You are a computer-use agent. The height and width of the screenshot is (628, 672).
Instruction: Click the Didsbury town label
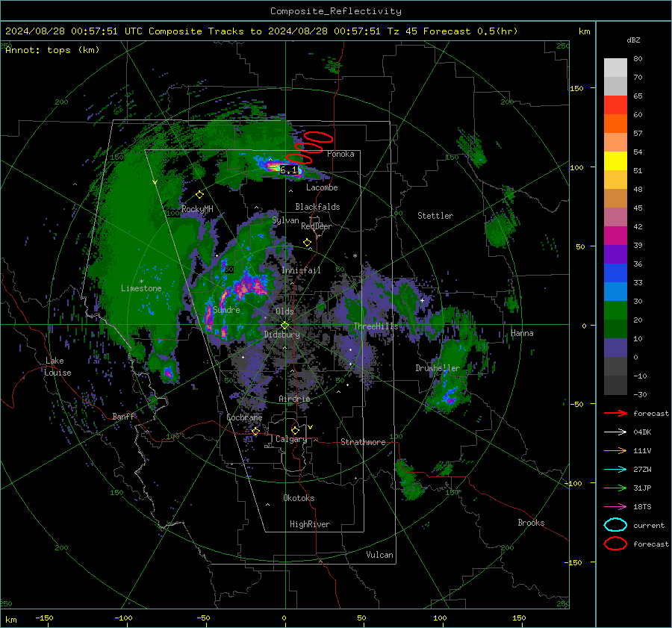pos(281,335)
